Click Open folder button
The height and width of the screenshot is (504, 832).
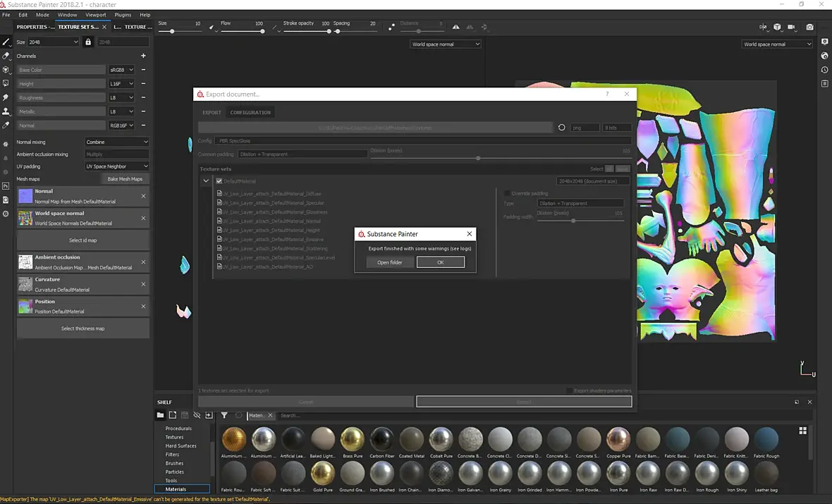coord(389,262)
